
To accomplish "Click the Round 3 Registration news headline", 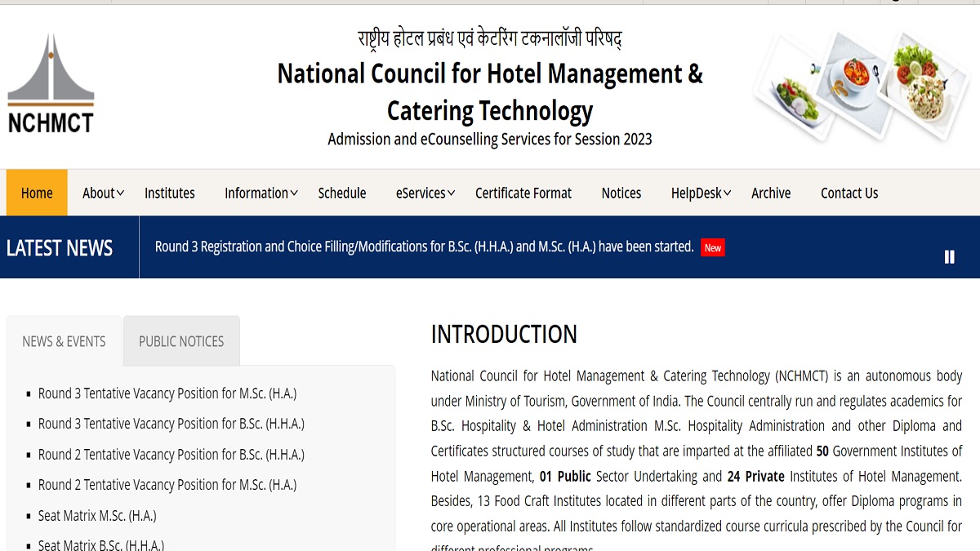I will pos(425,247).
